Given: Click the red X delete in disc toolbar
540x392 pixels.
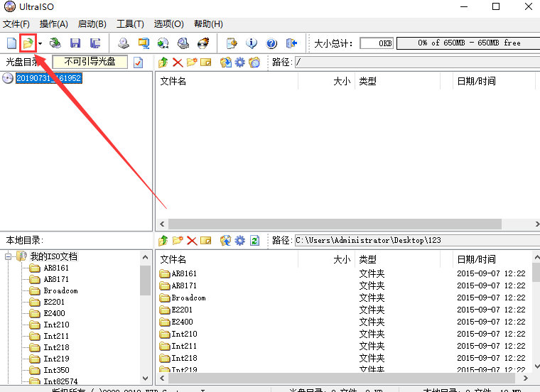Looking at the screenshot, I should coord(178,62).
